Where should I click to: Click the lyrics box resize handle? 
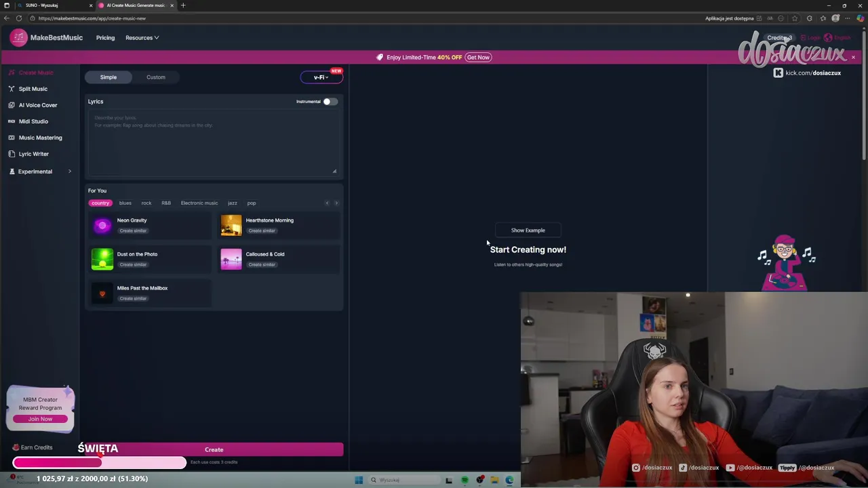(x=334, y=171)
